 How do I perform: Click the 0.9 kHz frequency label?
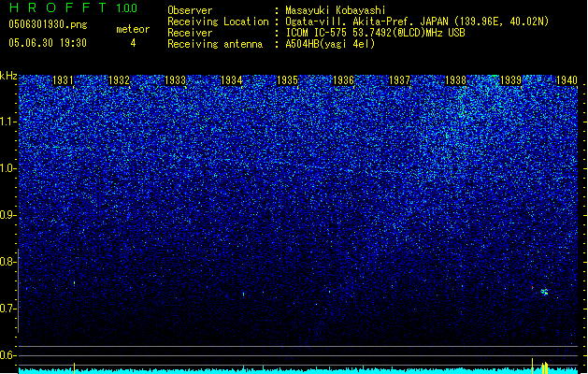pyautogui.click(x=7, y=215)
